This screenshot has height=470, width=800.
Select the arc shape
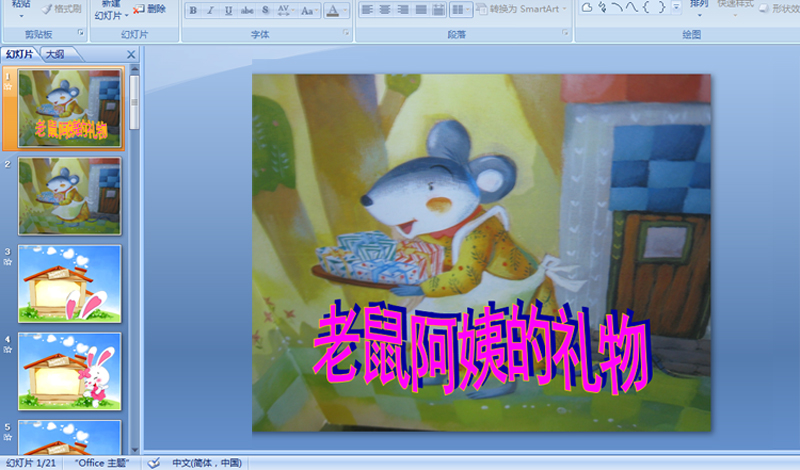point(617,7)
